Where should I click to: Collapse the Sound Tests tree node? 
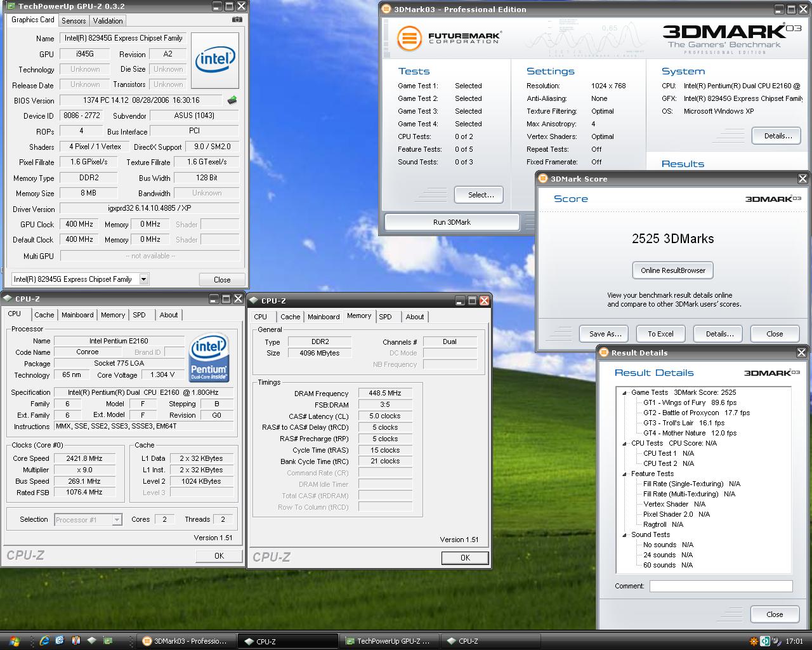(624, 534)
